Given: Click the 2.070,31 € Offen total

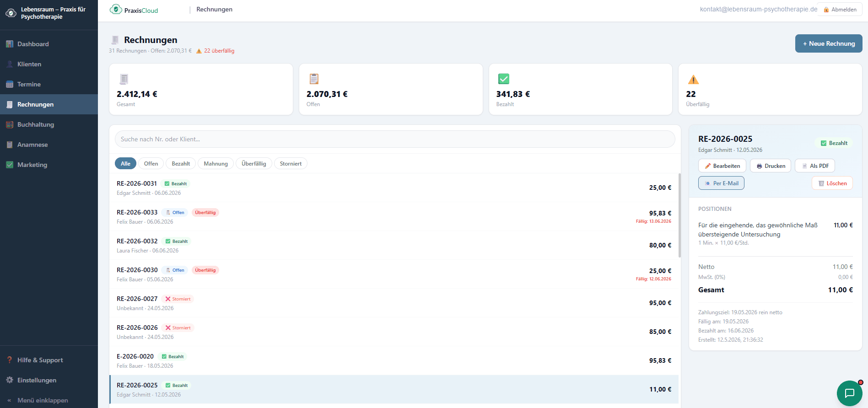Looking at the screenshot, I should tap(327, 94).
